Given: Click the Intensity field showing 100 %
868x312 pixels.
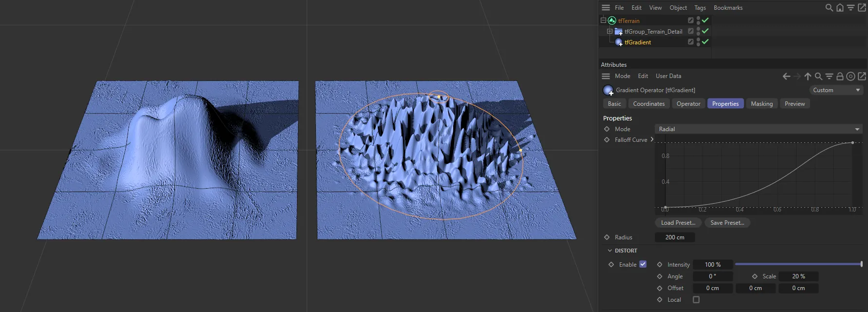Looking at the screenshot, I should pos(713,265).
